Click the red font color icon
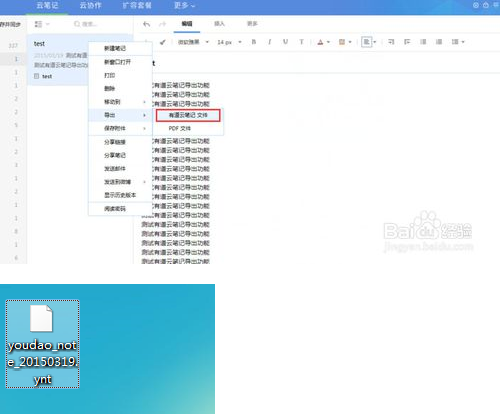Viewport: 501px width, 414px height. (320, 42)
